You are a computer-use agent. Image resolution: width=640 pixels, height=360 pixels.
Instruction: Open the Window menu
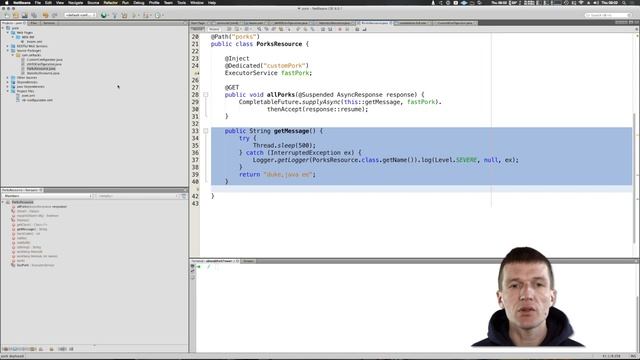click(x=197, y=2)
